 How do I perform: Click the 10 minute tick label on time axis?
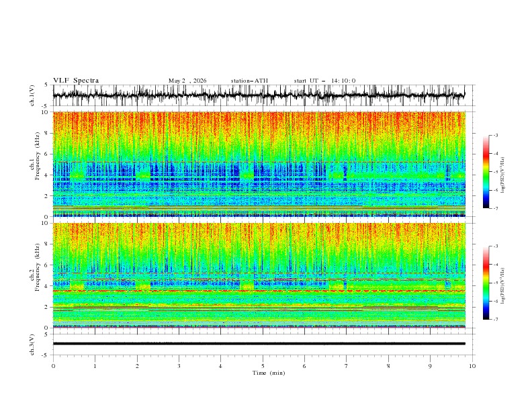(x=472, y=366)
